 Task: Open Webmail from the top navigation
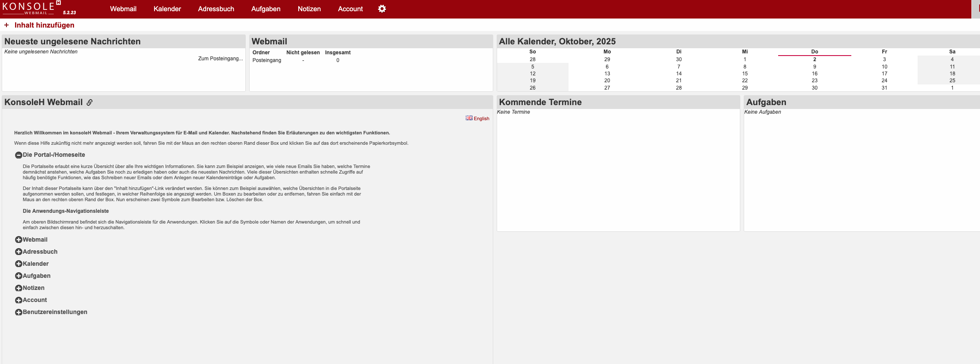(x=123, y=9)
